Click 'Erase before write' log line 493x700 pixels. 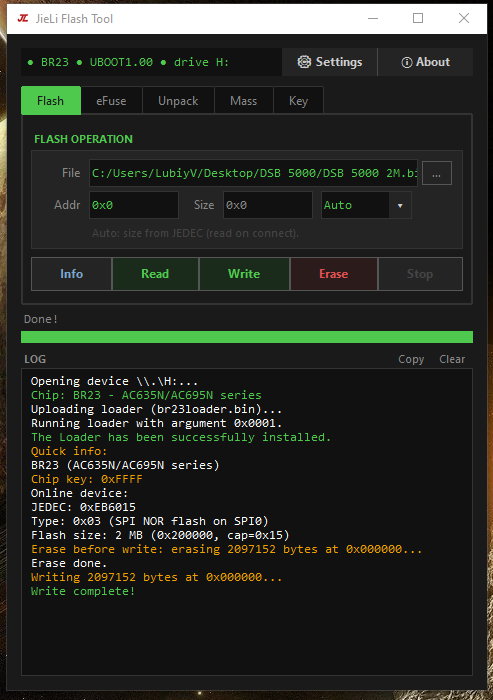[226, 549]
